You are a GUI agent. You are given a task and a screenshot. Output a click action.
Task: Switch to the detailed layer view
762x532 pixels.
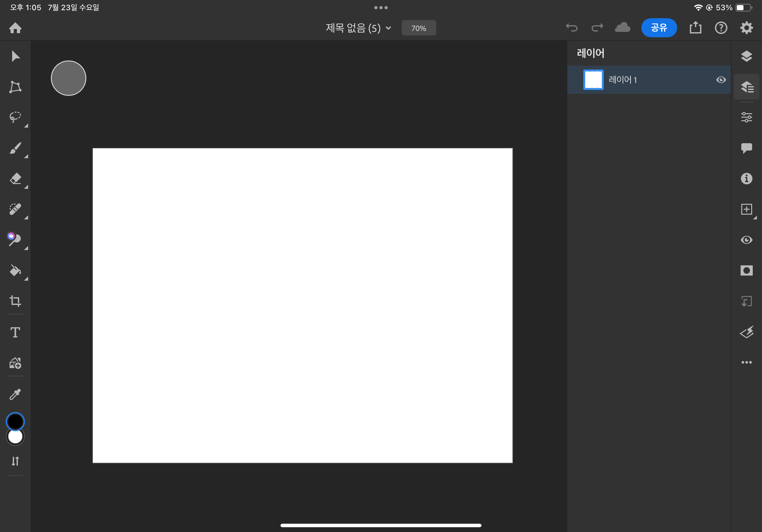click(x=747, y=87)
